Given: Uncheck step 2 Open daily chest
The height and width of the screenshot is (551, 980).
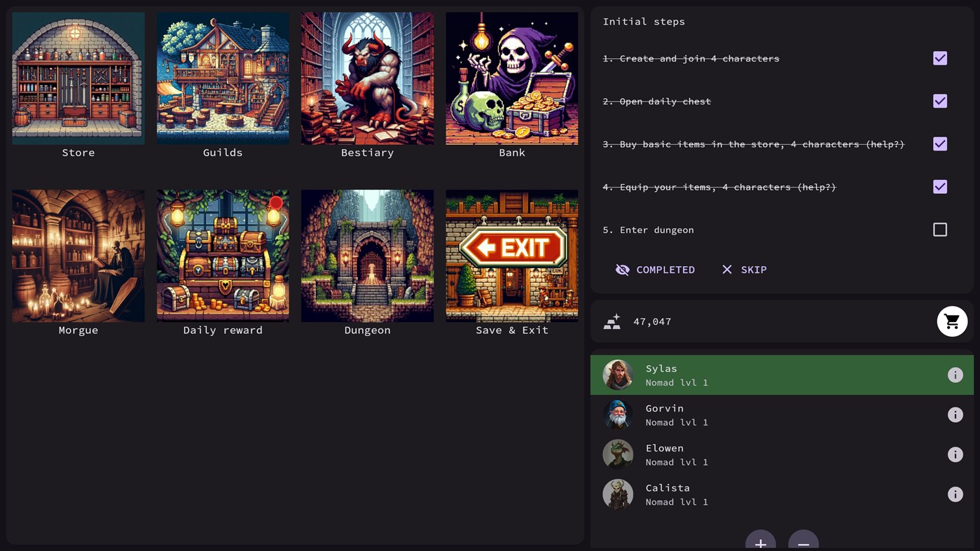Looking at the screenshot, I should [940, 101].
